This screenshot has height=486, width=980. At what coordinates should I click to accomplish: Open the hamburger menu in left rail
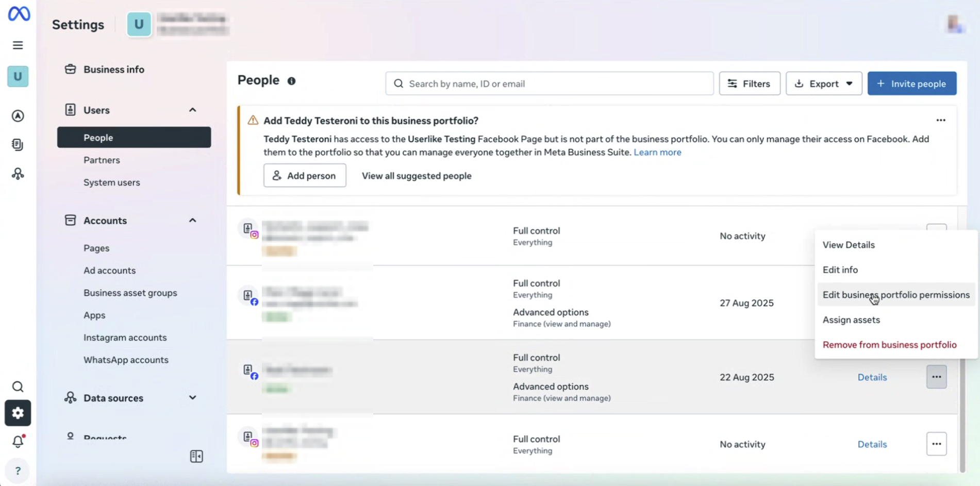pyautogui.click(x=18, y=45)
